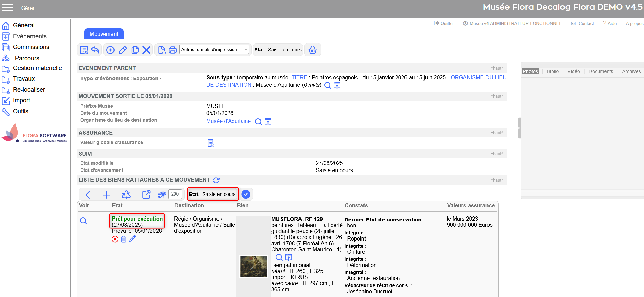This screenshot has height=297, width=644.
Task: Open the Autres formats d'impression dropdown
Action: click(x=214, y=50)
